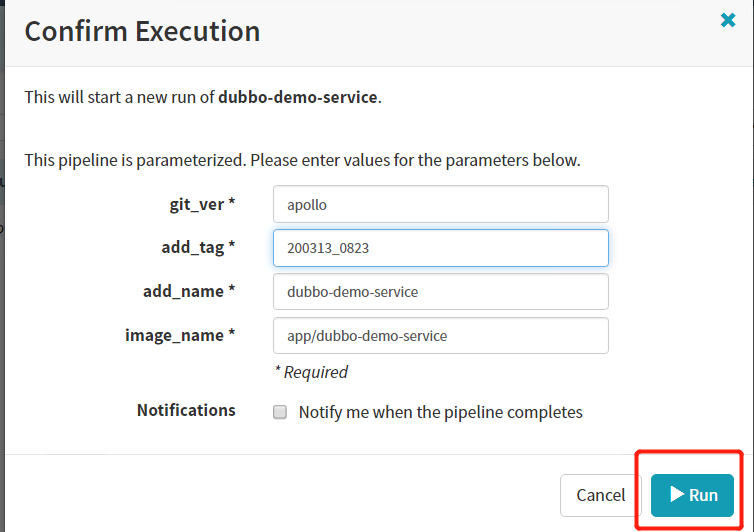
Task: Enable notify when pipeline completes checkbox
Action: pos(280,412)
